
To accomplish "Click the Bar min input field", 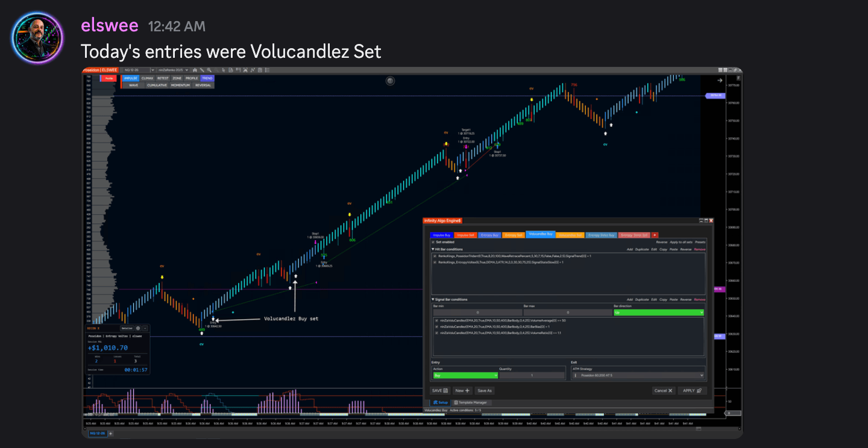I will click(x=477, y=313).
